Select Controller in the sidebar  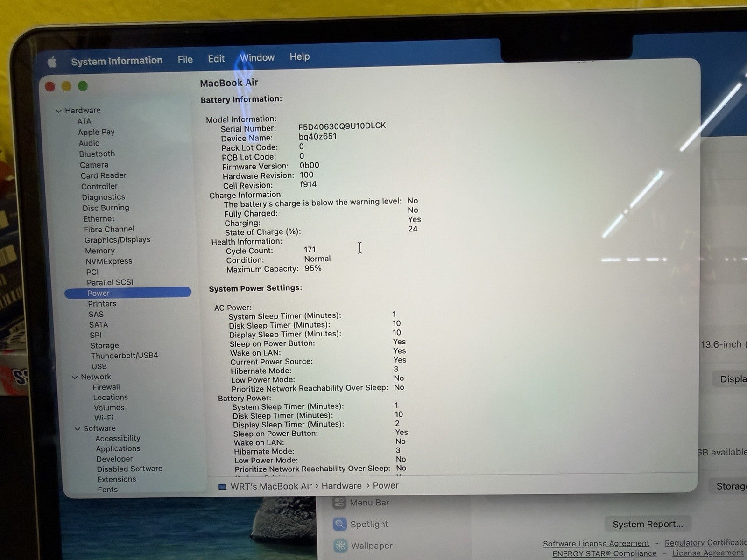click(x=99, y=186)
